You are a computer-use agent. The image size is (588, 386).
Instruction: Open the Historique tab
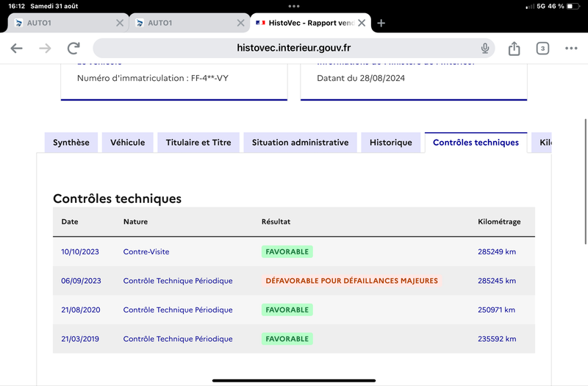(391, 143)
